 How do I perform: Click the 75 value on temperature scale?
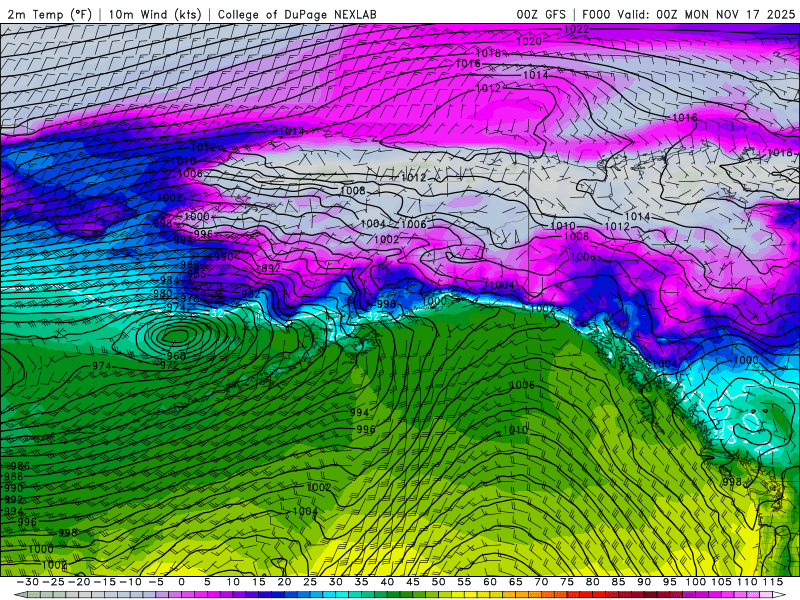[x=567, y=582]
